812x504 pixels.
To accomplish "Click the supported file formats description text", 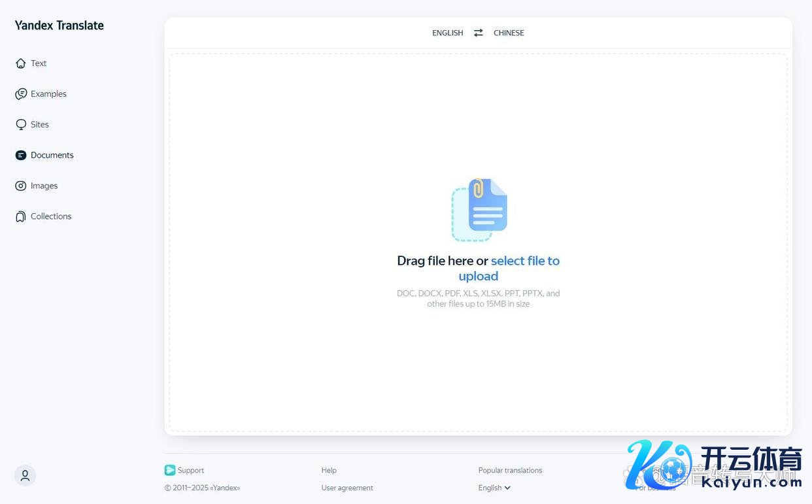I will [x=478, y=299].
